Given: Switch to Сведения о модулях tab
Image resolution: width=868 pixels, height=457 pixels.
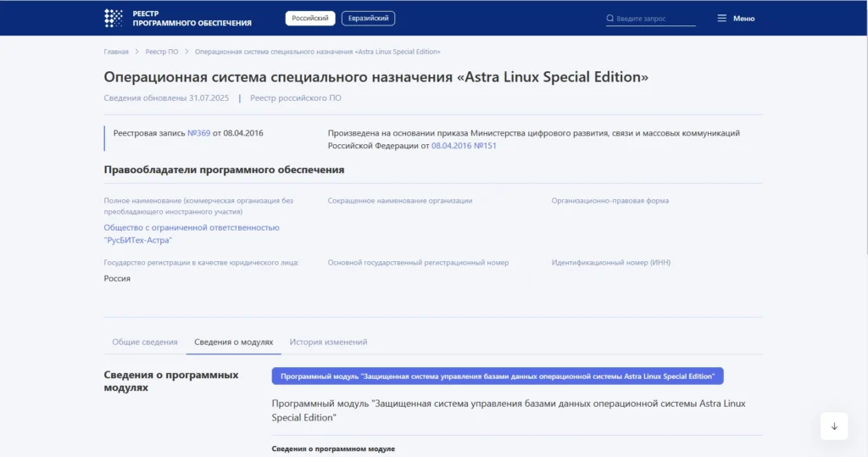Looking at the screenshot, I should [x=234, y=342].
